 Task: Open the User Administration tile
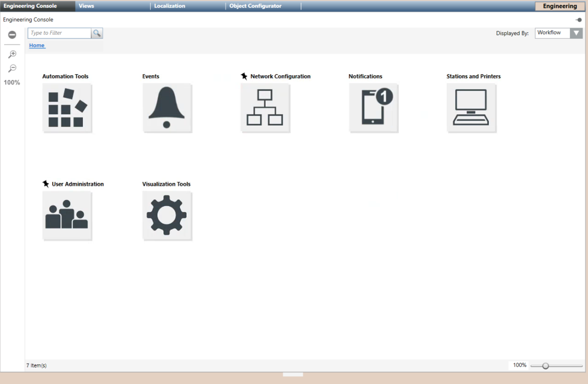[x=67, y=215]
